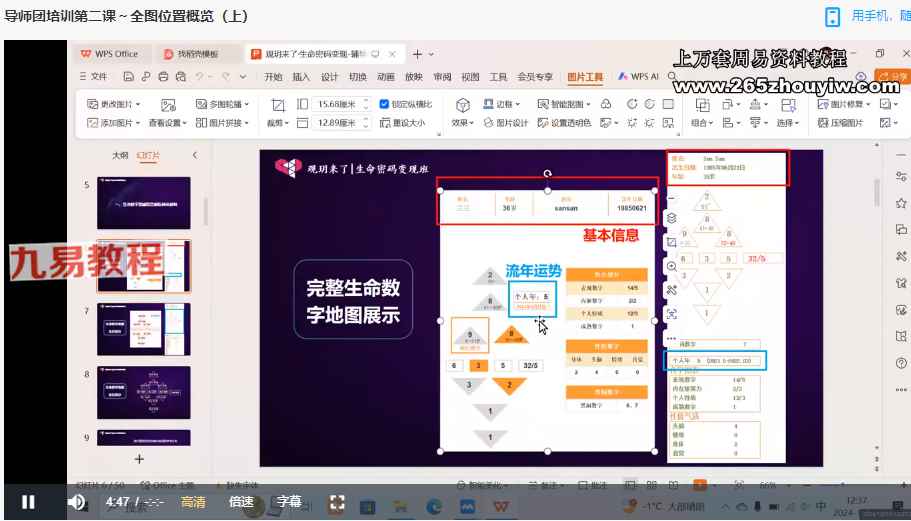Select the 高清 video quality option

tap(193, 502)
